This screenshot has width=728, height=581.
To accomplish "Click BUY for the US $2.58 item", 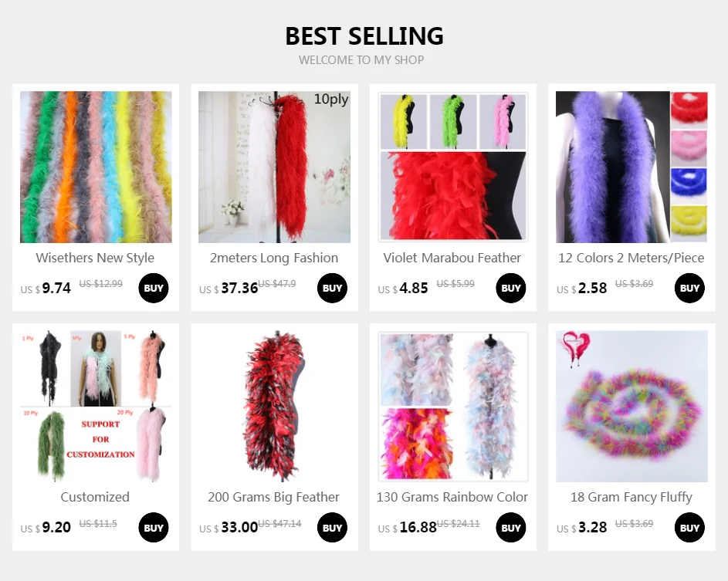I will pos(689,288).
